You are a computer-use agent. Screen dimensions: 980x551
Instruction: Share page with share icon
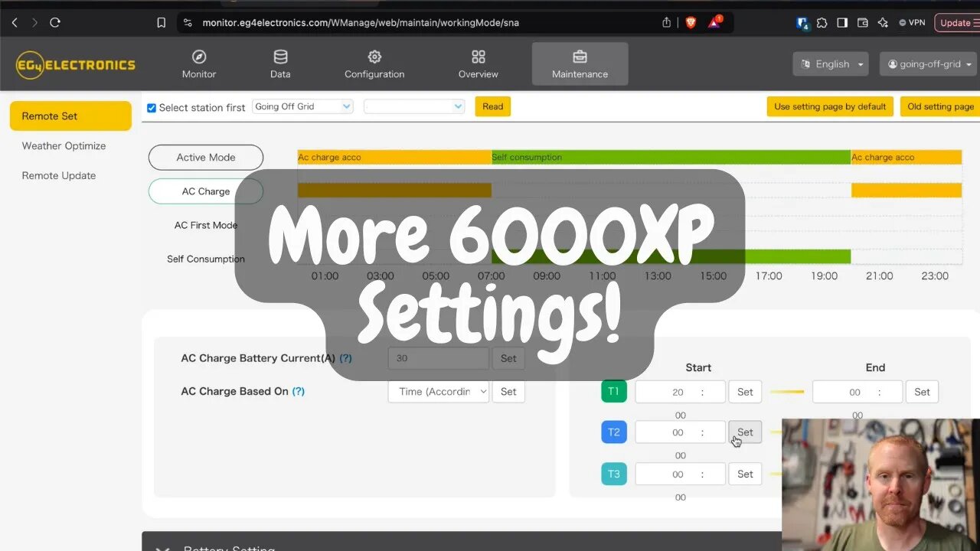666,23
